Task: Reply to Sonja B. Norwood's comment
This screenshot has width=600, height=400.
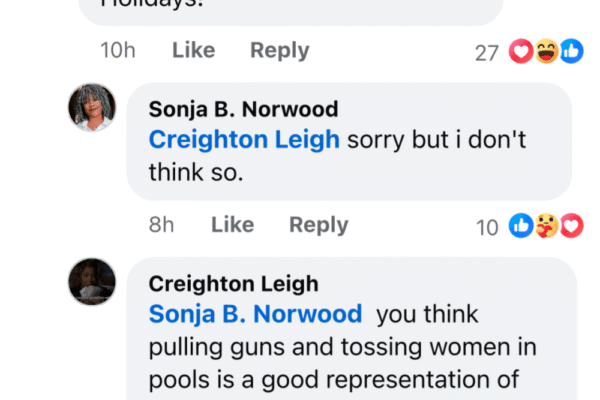Action: [x=318, y=225]
